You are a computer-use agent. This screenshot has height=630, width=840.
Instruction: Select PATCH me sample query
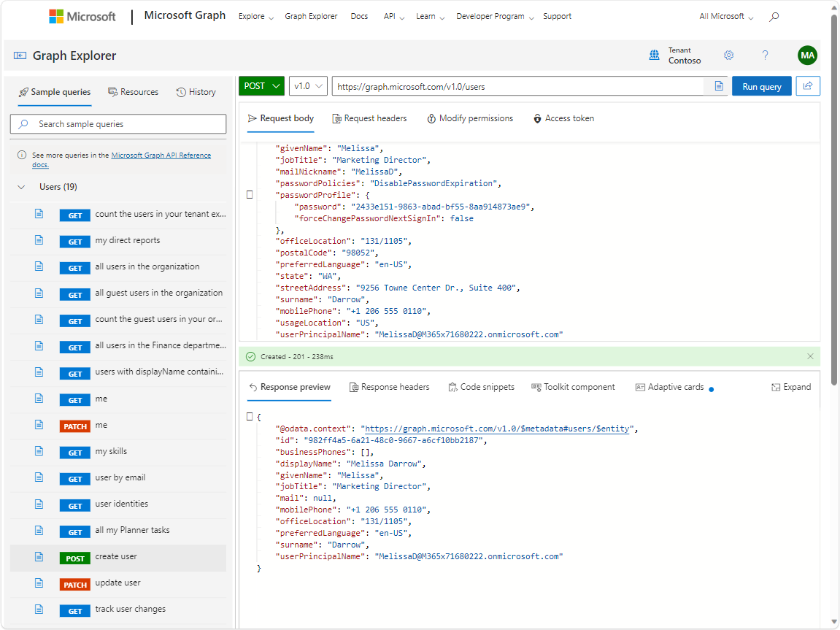118,426
